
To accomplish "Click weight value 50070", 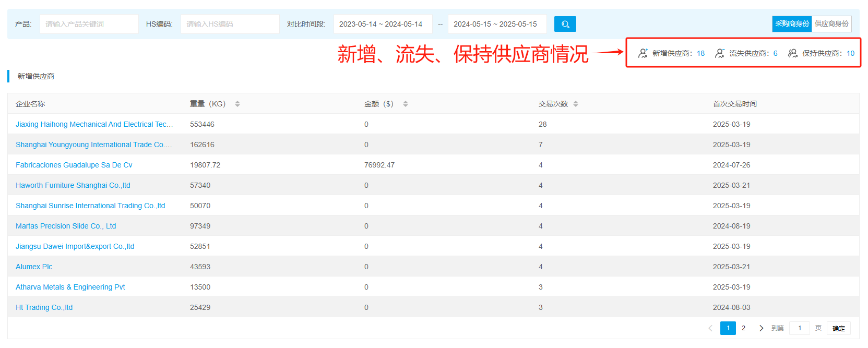I will coord(200,206).
